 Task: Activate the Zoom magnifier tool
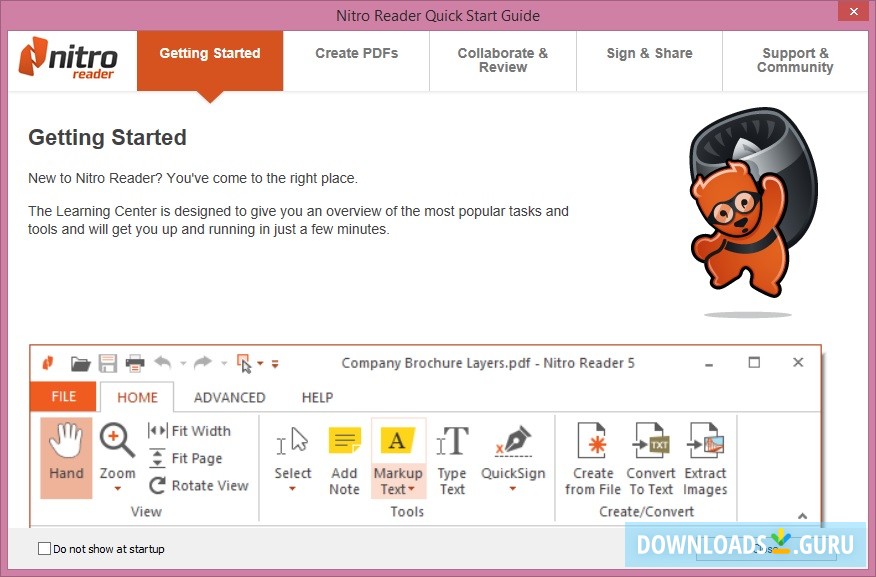(117, 442)
